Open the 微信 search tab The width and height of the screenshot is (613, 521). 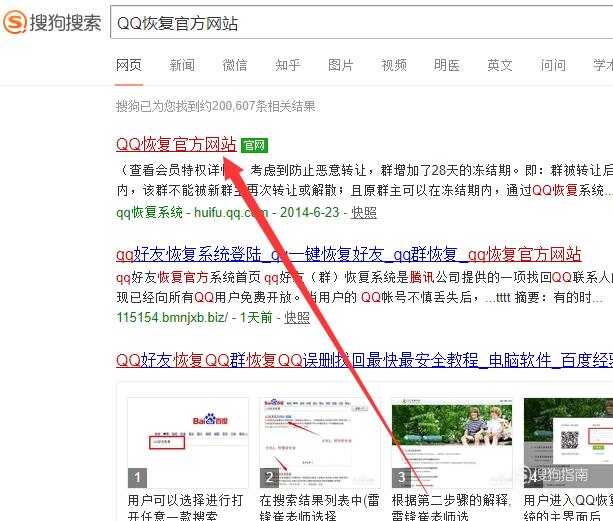[235, 65]
